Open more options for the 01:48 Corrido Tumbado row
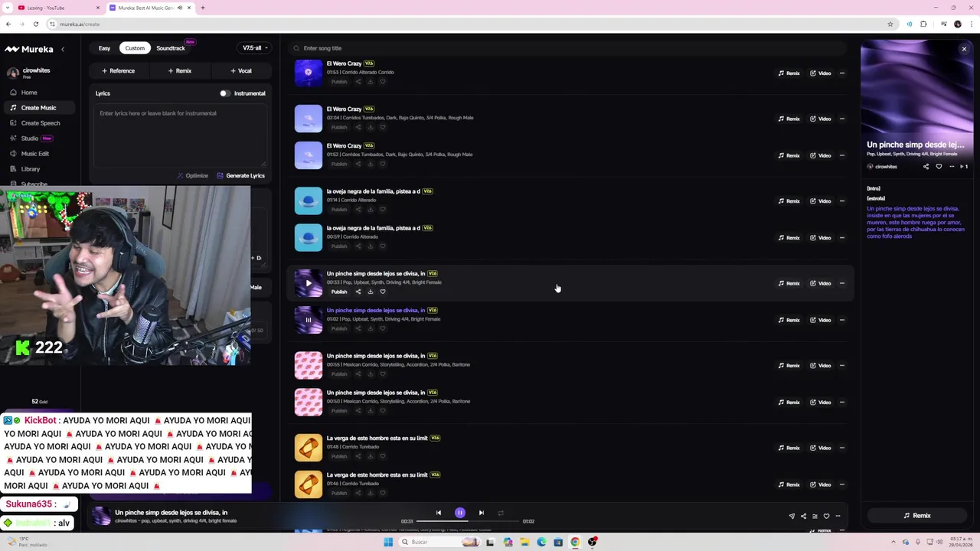This screenshot has width=980, height=551. click(842, 448)
